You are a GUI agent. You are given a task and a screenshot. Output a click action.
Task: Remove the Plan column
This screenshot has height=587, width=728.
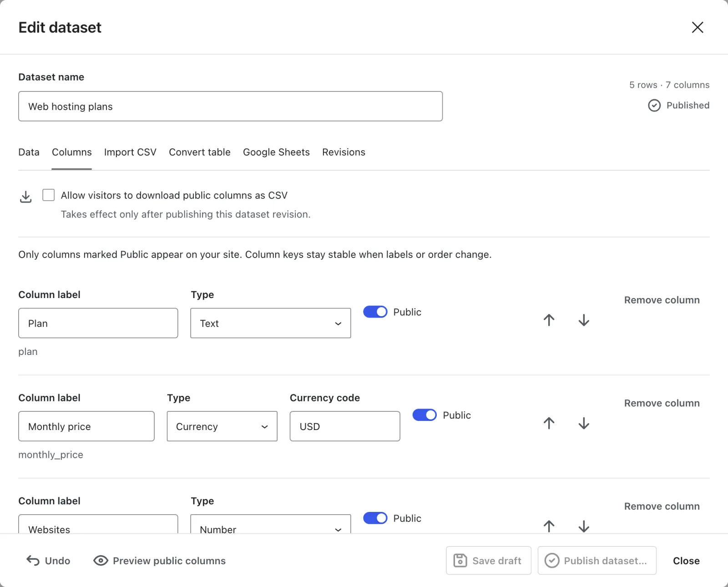click(x=662, y=300)
